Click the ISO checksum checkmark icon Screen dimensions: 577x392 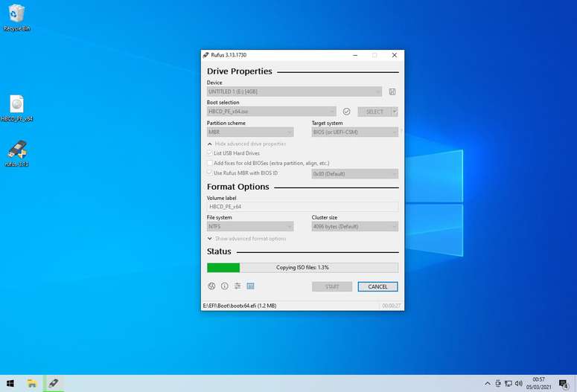pyautogui.click(x=346, y=112)
